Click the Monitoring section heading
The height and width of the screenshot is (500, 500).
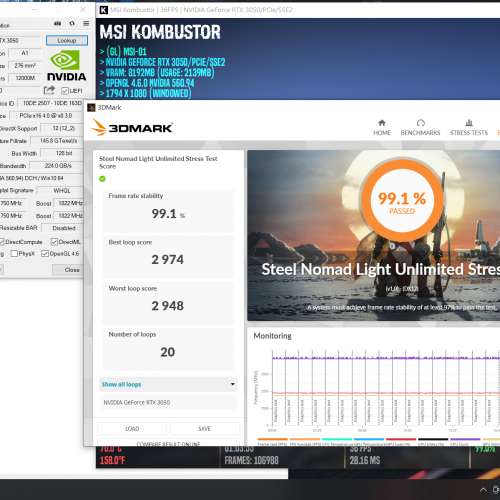coord(272,336)
